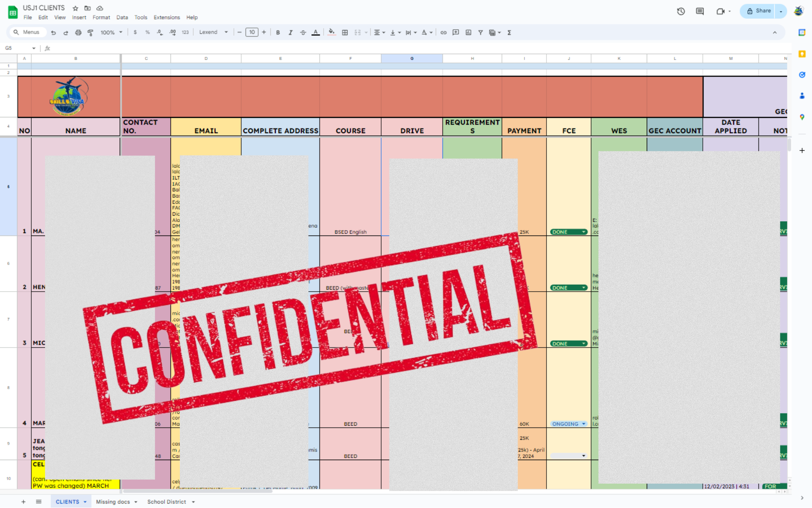Click the add new sheet plus button
812x508 pixels.
click(24, 502)
